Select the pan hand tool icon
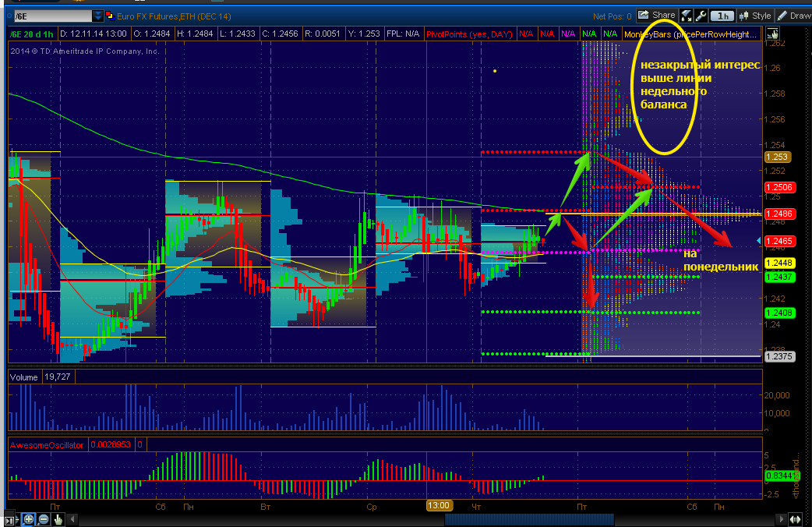Screen dimensions: 812x527 (58, 519)
